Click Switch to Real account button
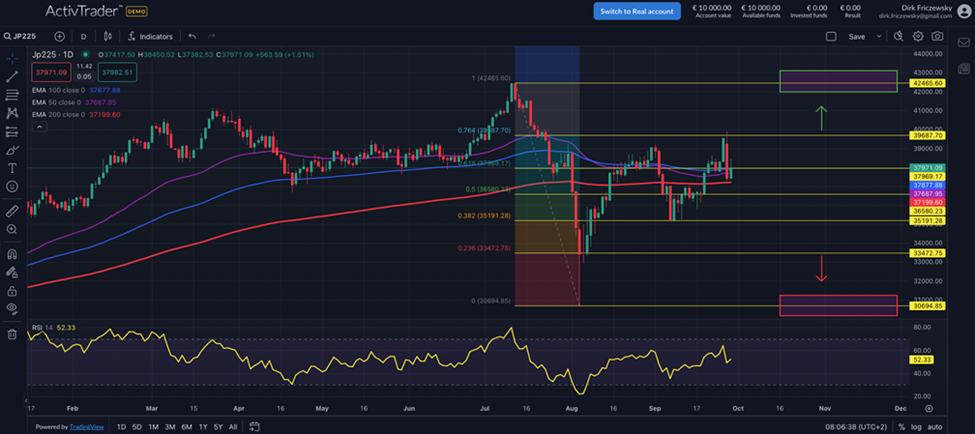 637,11
